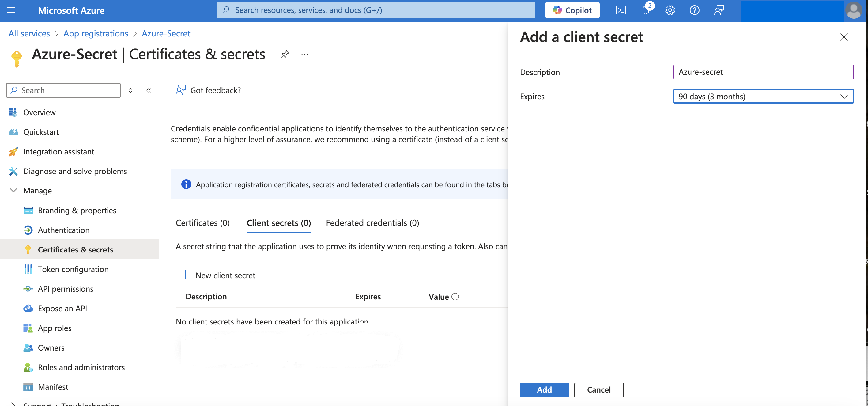Open the portal settings gear
The image size is (868, 406).
[x=670, y=10]
